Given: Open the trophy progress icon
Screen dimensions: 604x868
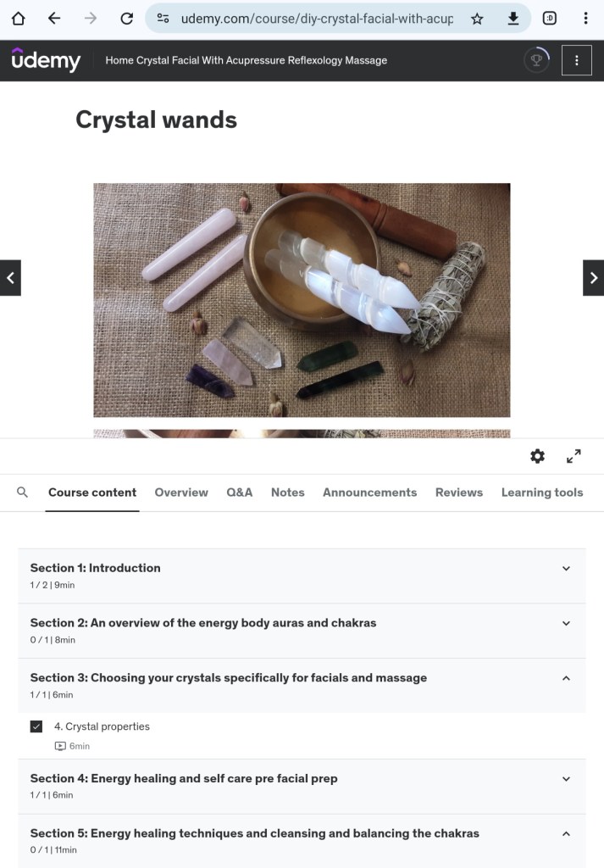Looking at the screenshot, I should [536, 60].
